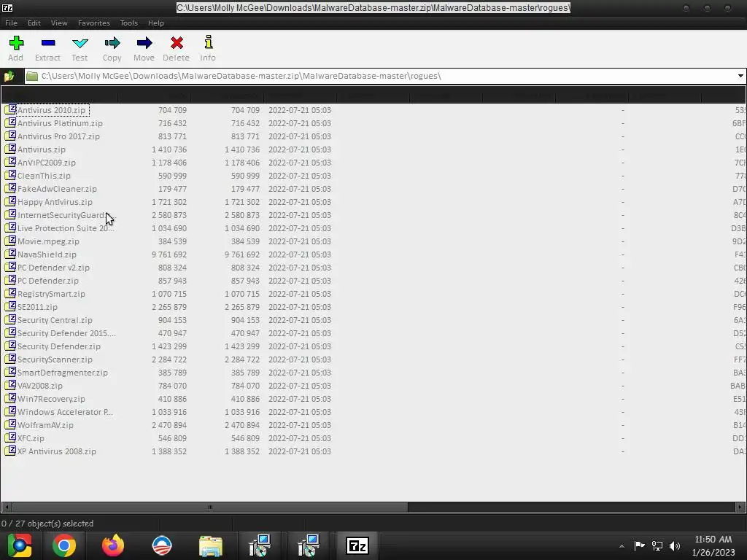This screenshot has width=747, height=560.
Task: Click the up-folder icon beside address bar
Action: 9,76
